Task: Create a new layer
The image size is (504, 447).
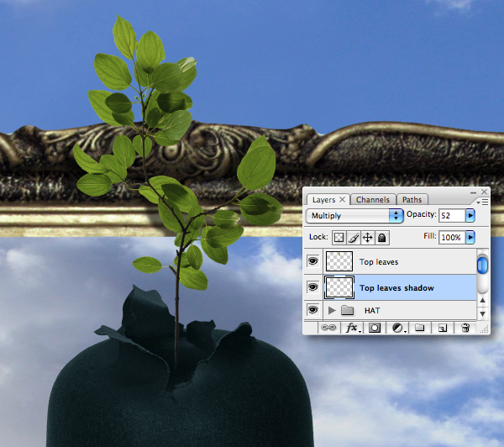Action: 443,328
